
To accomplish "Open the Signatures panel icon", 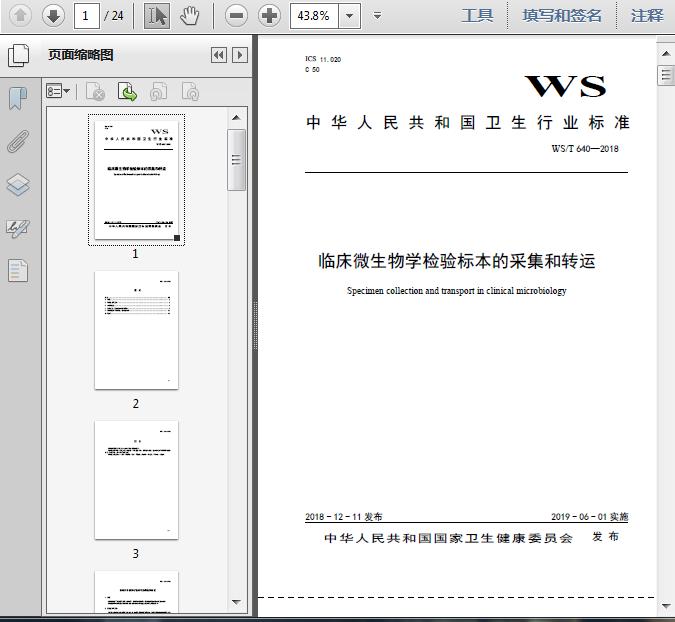I will click(18, 228).
